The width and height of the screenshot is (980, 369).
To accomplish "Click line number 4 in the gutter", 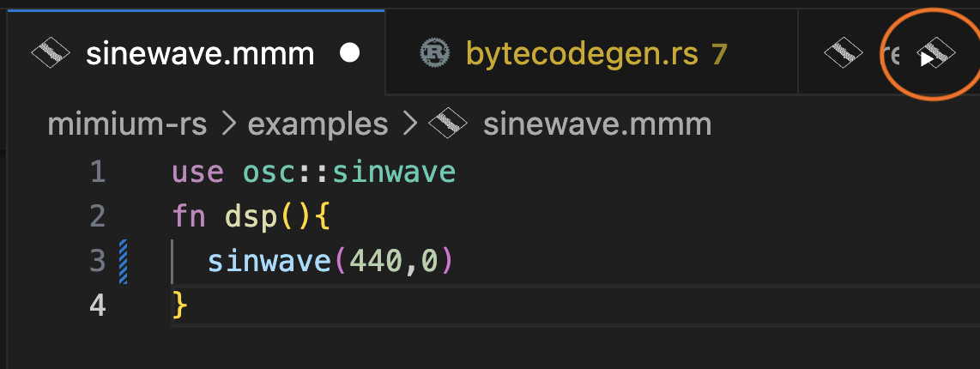I will pyautogui.click(x=97, y=305).
